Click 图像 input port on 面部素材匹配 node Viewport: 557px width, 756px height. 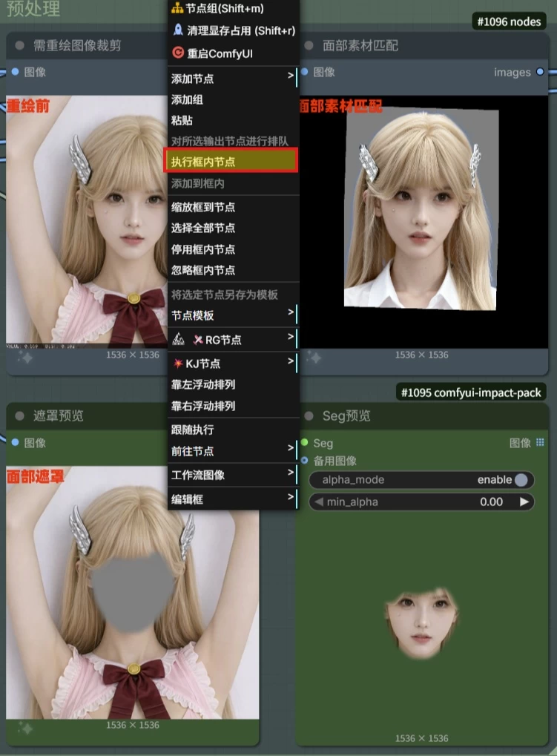pos(305,72)
